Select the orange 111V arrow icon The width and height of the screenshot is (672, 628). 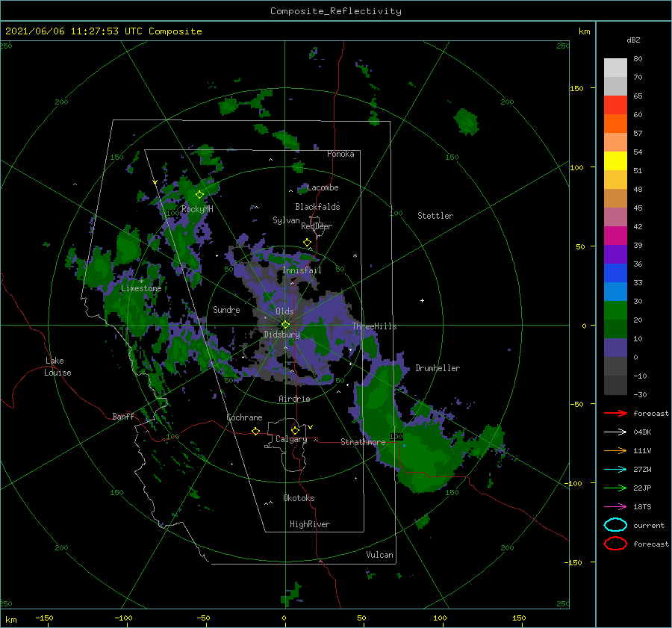[x=615, y=450]
